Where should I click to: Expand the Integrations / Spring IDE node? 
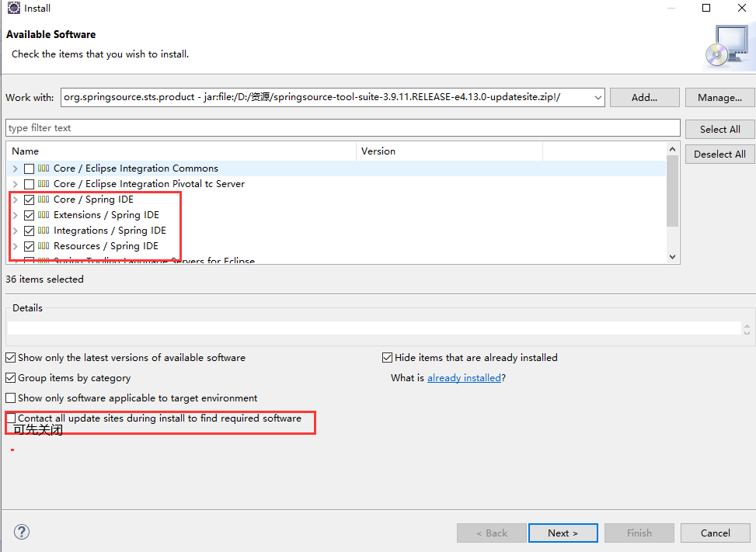(x=15, y=231)
